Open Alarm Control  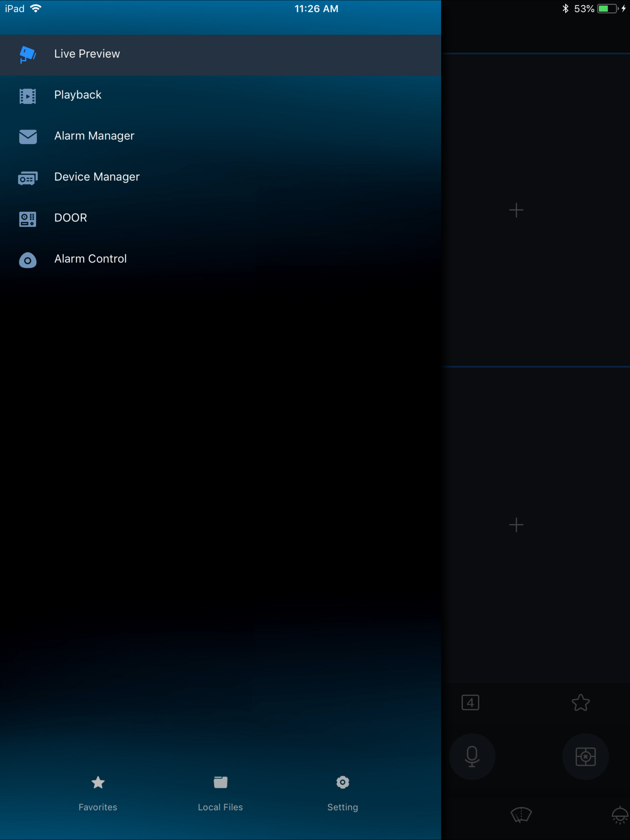coord(90,259)
